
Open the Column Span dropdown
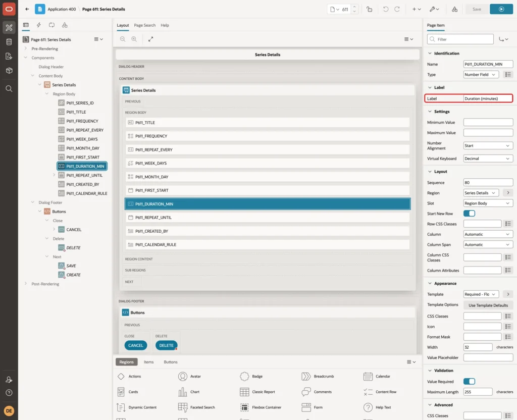[x=488, y=245]
